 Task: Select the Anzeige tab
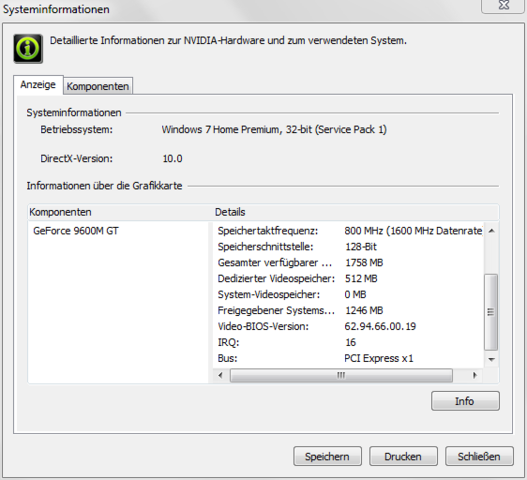tap(38, 84)
